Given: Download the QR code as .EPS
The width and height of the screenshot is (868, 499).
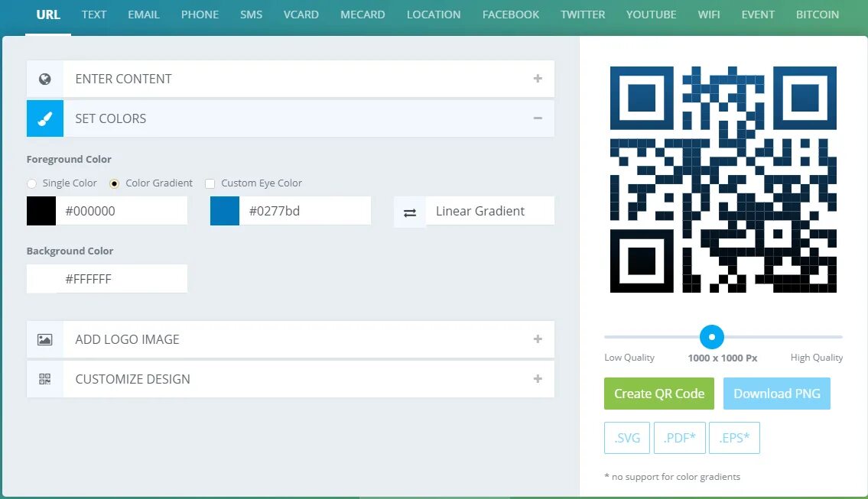Looking at the screenshot, I should pos(734,438).
